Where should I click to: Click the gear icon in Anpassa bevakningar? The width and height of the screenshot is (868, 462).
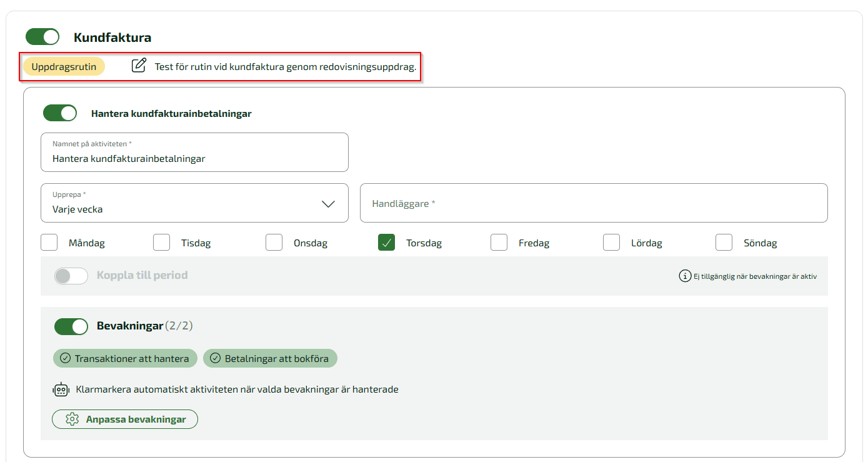pos(72,419)
